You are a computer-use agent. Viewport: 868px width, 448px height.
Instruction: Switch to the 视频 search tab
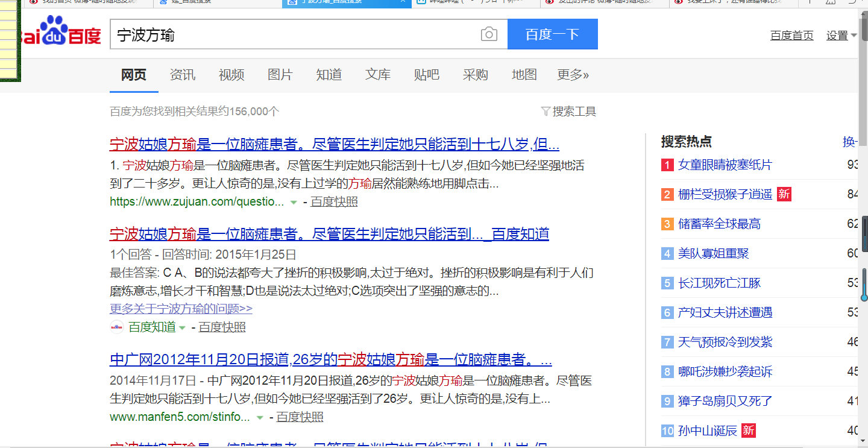pyautogui.click(x=231, y=75)
